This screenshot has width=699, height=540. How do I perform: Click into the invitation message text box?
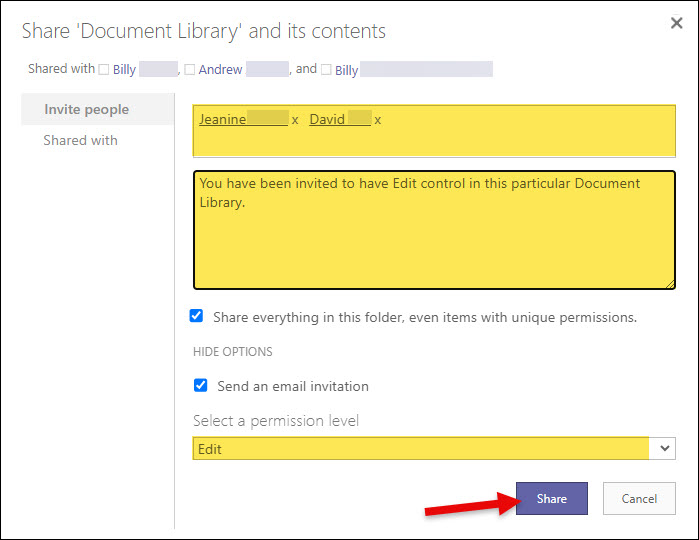[434, 230]
